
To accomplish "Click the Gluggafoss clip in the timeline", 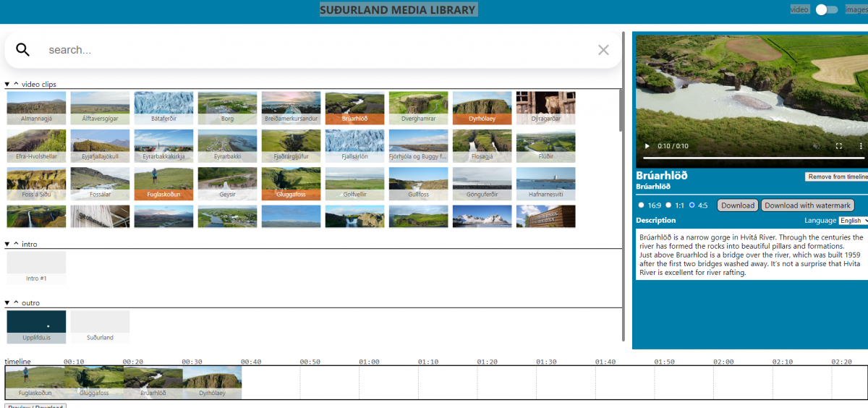I will pyautogui.click(x=94, y=383).
